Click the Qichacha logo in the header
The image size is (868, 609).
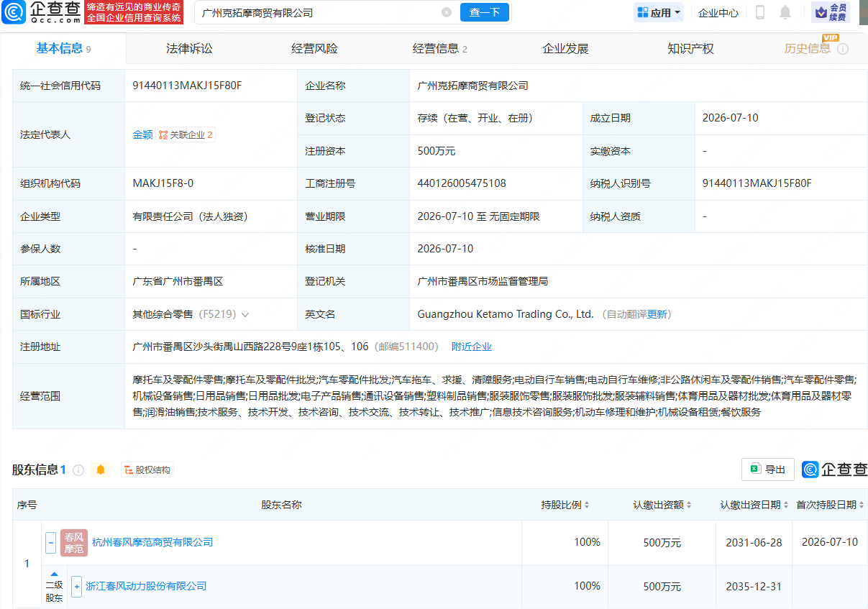click(x=42, y=12)
